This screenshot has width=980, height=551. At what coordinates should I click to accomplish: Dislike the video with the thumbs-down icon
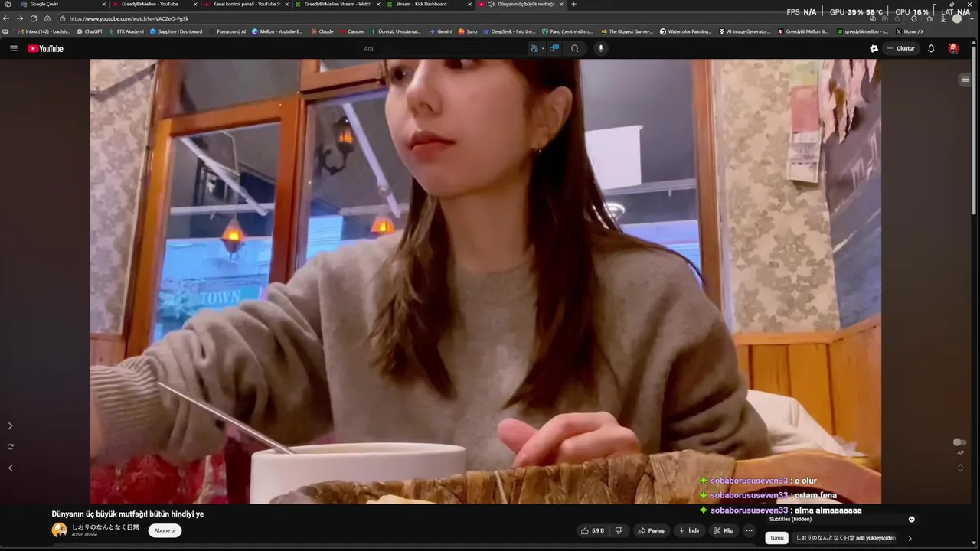(x=619, y=530)
